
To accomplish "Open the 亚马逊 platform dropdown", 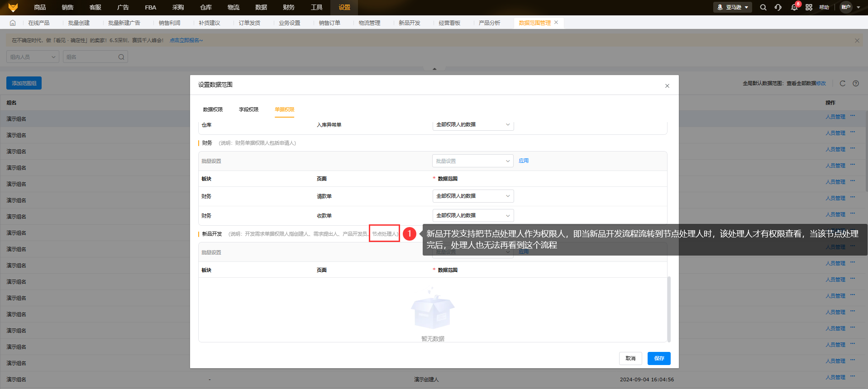I will pyautogui.click(x=733, y=7).
